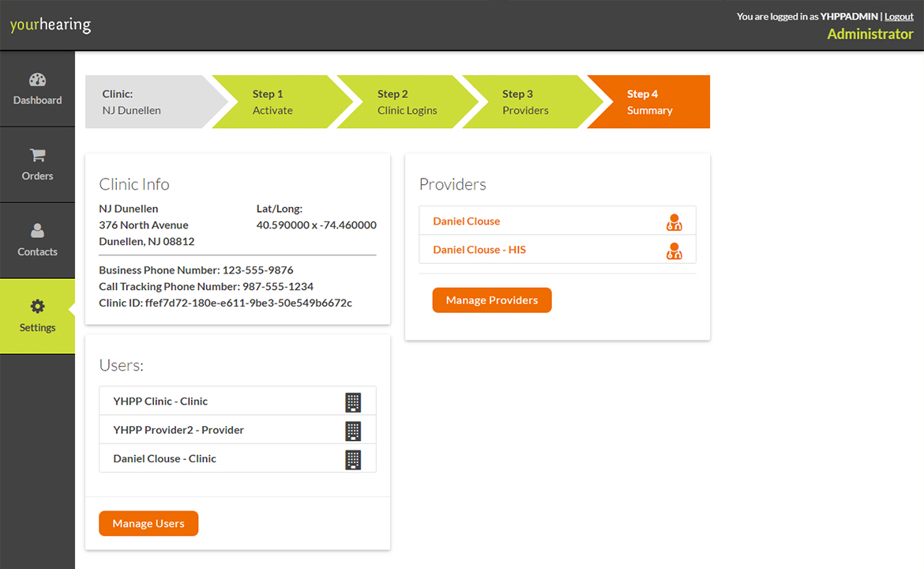Select user row YHPP Clinic - Clinic
This screenshot has width=924, height=569.
[238, 401]
